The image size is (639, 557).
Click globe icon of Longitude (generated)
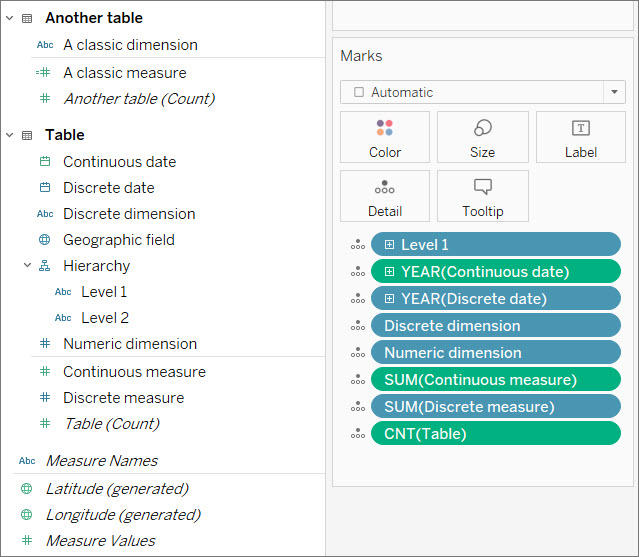(x=26, y=514)
